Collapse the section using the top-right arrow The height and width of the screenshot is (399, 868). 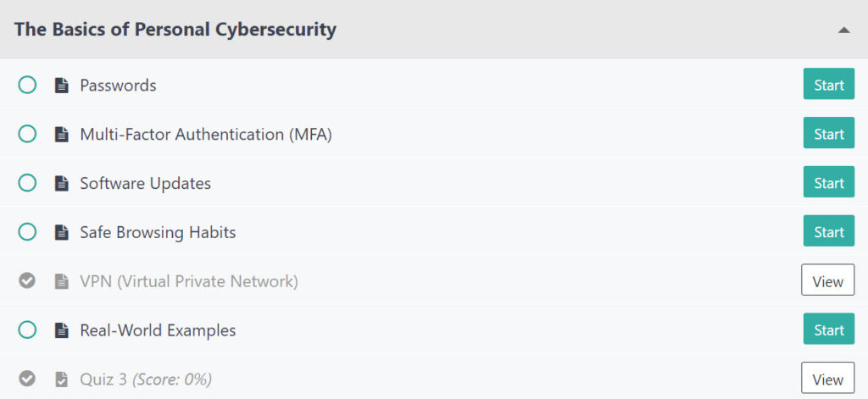(843, 30)
